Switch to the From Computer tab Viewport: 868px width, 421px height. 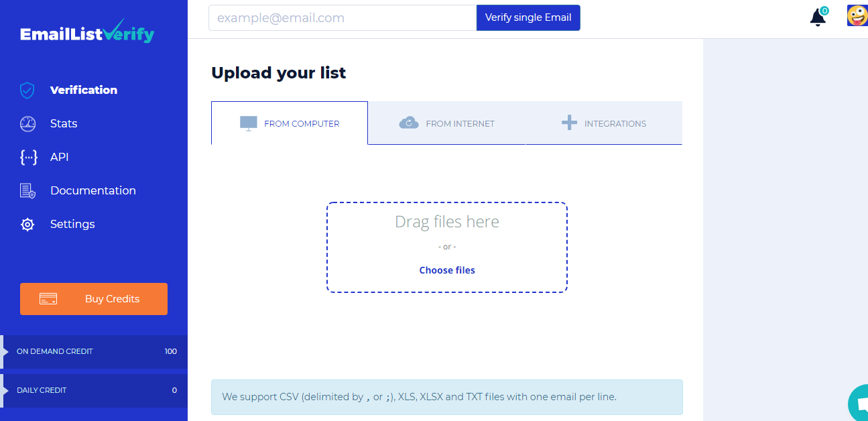[x=290, y=123]
